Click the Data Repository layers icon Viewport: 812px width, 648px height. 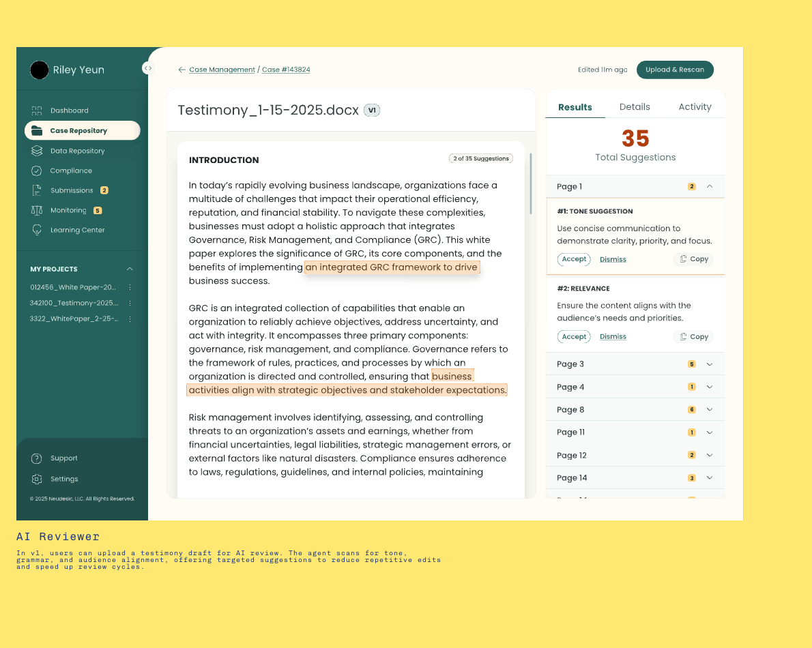point(37,151)
